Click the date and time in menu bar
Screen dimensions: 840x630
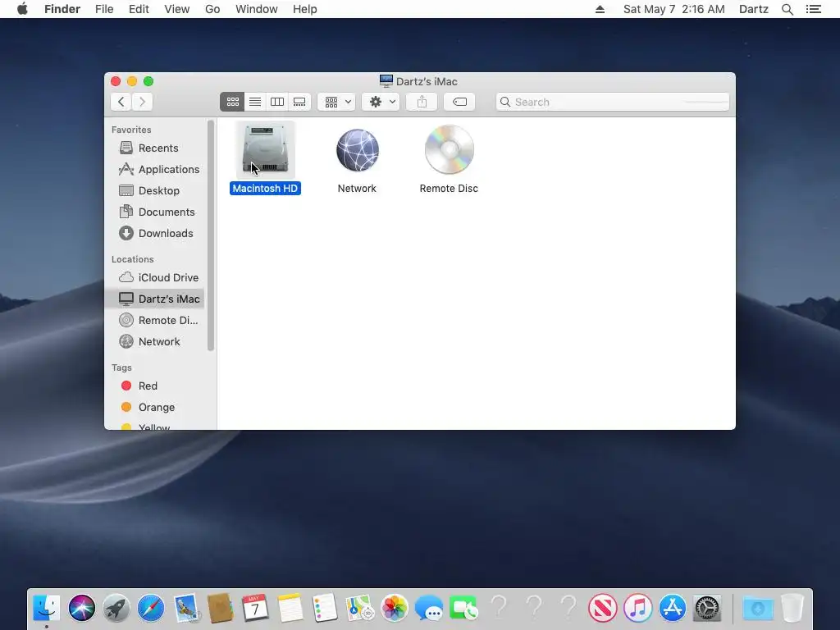coord(674,9)
